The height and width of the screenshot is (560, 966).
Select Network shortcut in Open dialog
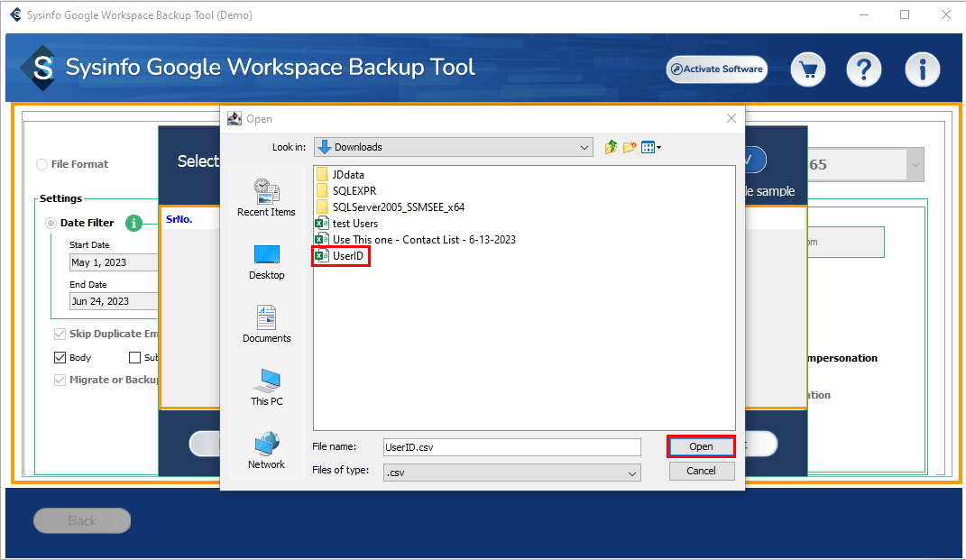point(266,450)
